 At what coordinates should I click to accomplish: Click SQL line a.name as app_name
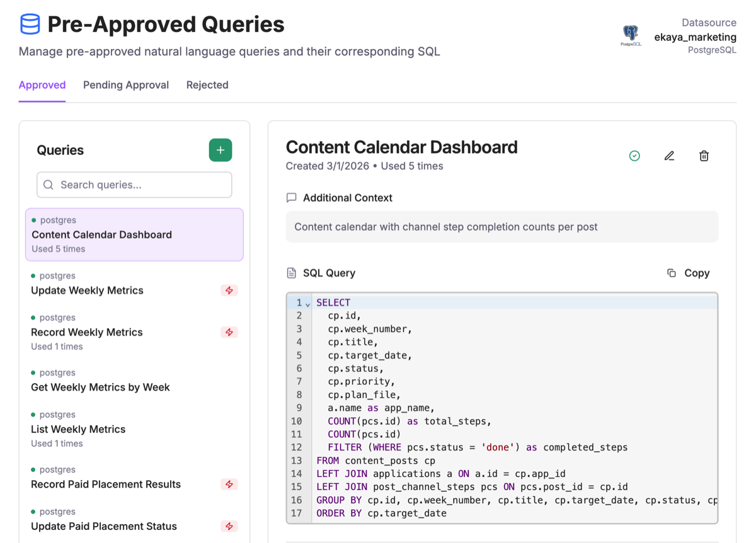(381, 408)
